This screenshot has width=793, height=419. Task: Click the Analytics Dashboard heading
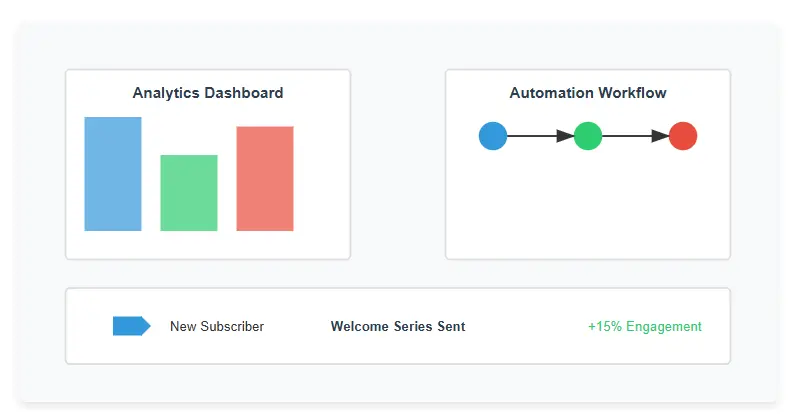[x=208, y=93]
